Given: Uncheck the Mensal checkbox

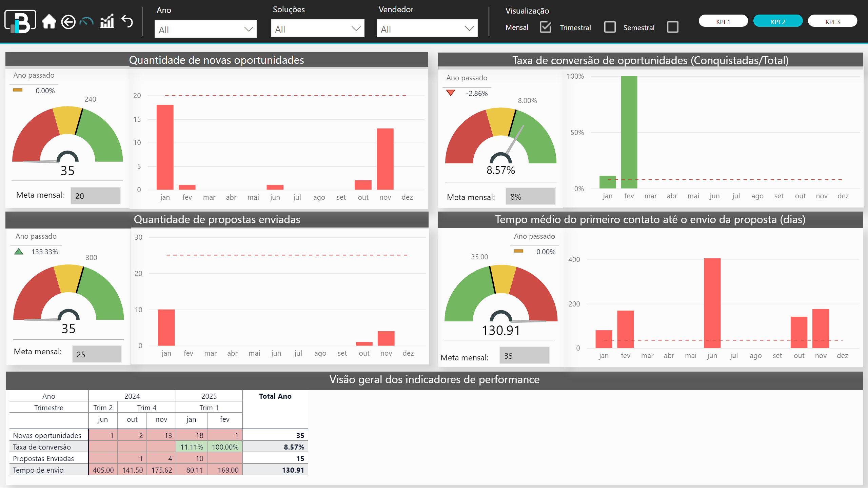Looking at the screenshot, I should [545, 27].
